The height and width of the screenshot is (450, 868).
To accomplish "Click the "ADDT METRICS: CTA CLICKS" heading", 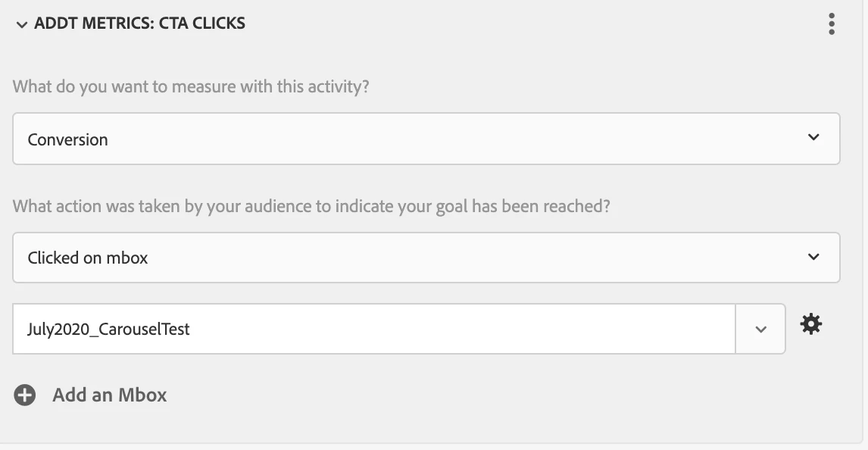I will (x=139, y=23).
